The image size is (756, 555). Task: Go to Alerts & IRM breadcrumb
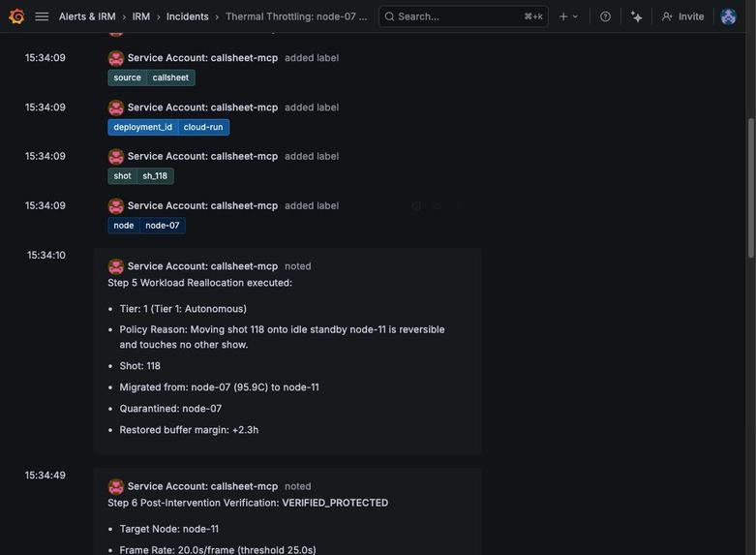[87, 16]
